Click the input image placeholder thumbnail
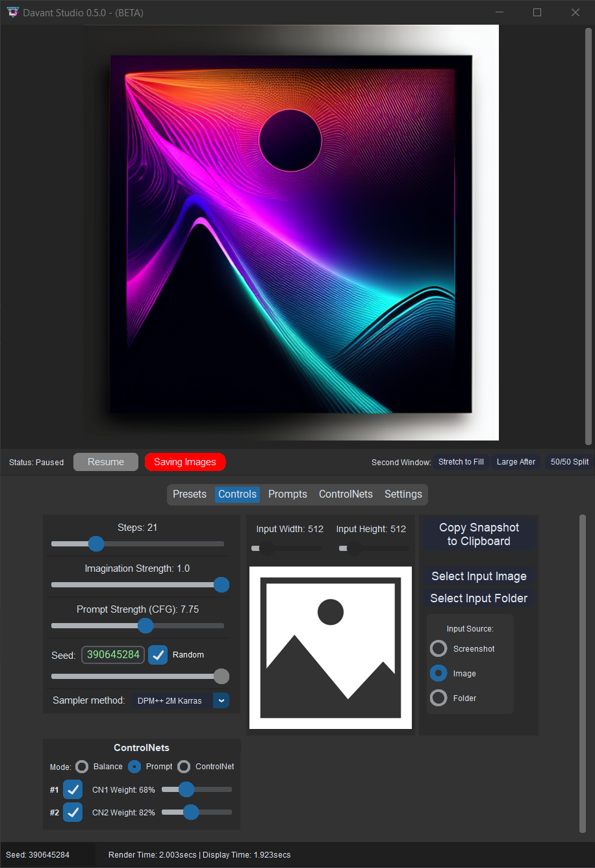Viewport: 595px width, 868px height. 330,647
